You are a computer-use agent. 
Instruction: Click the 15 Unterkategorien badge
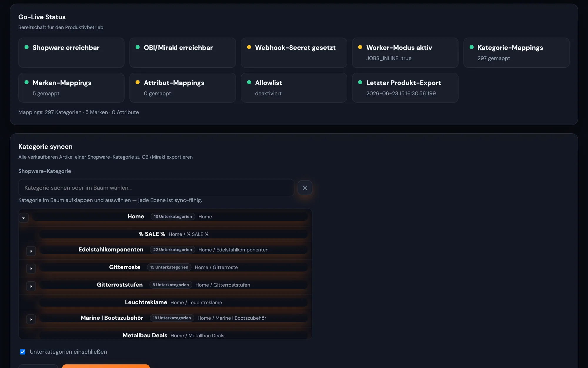point(169,267)
